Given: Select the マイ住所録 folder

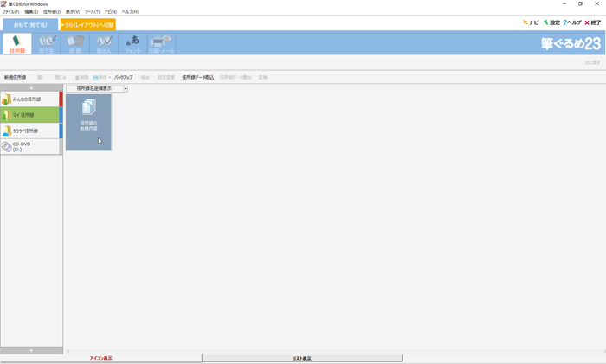Looking at the screenshot, I should point(30,115).
